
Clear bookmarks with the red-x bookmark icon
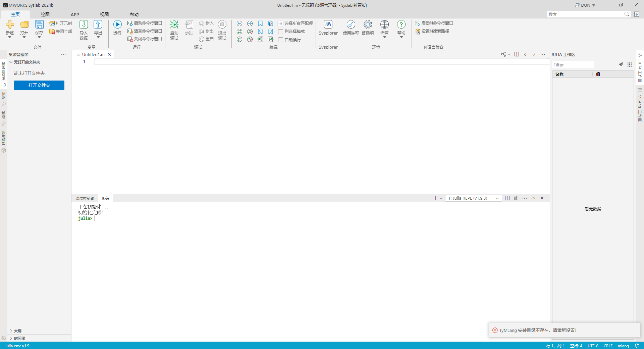(271, 23)
